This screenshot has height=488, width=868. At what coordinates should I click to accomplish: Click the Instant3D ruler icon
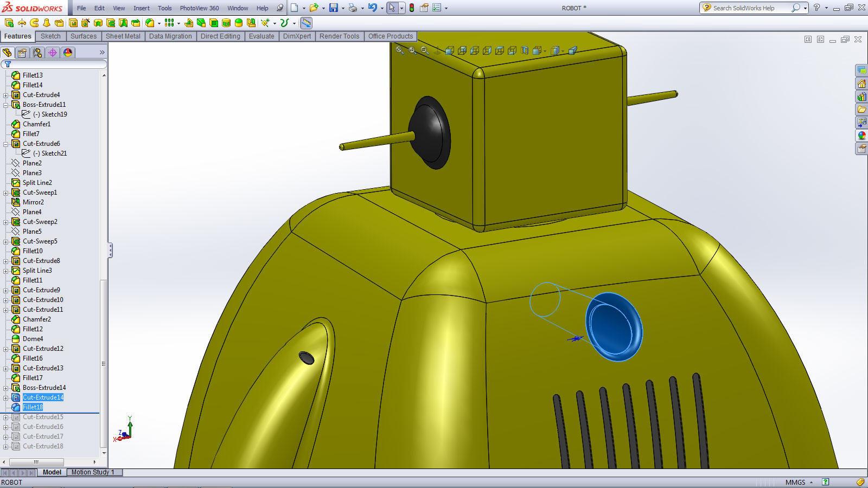click(x=306, y=23)
